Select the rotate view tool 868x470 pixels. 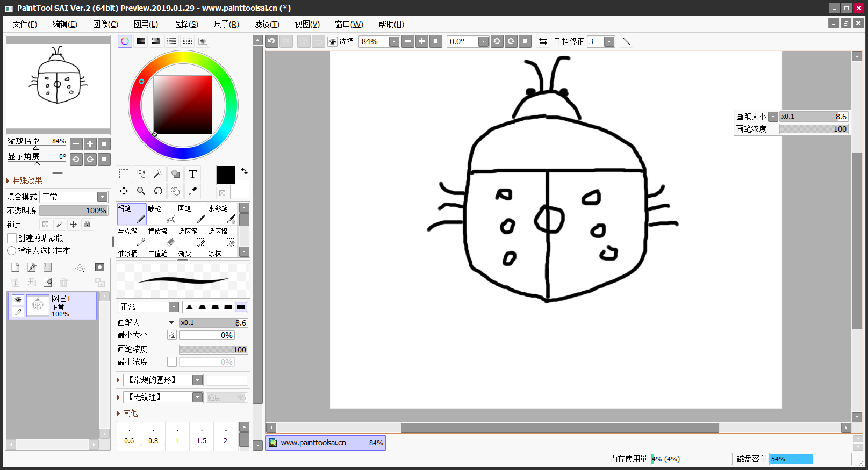158,191
